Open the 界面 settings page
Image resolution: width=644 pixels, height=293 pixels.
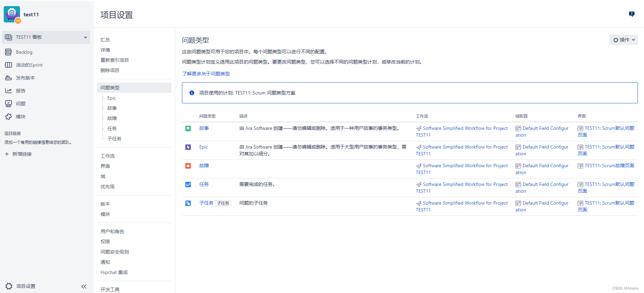(x=105, y=166)
